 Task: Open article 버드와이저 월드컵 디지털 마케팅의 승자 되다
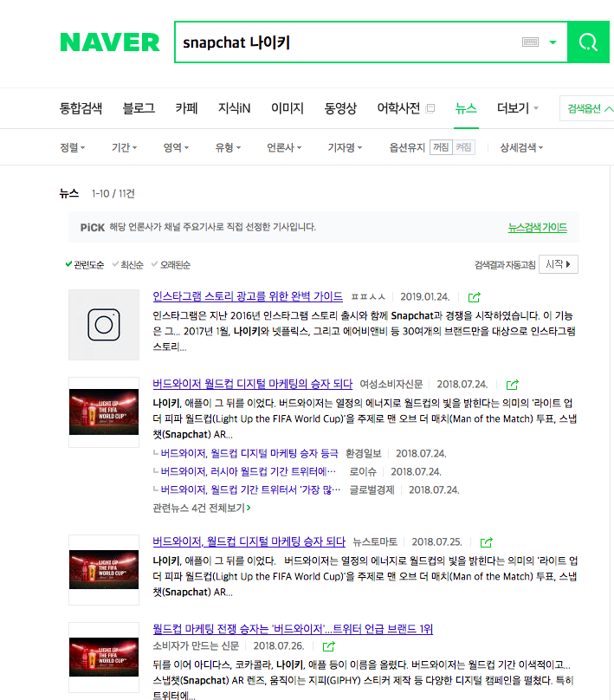coord(253,384)
